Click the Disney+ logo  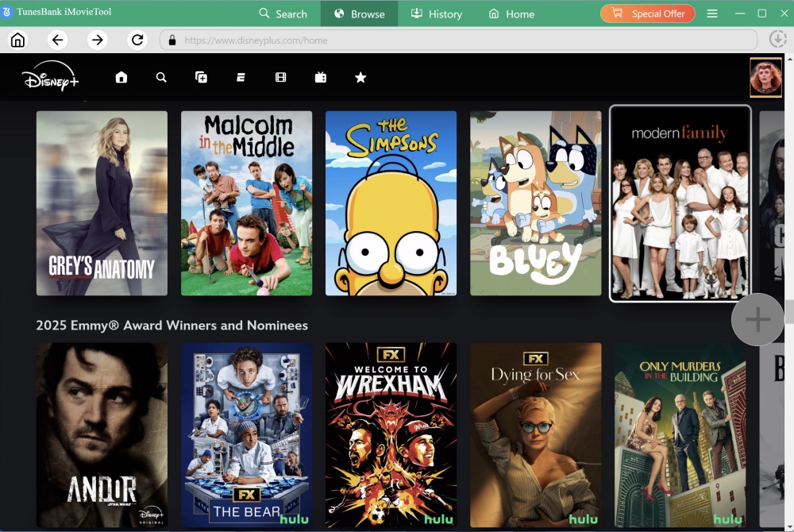click(x=51, y=78)
